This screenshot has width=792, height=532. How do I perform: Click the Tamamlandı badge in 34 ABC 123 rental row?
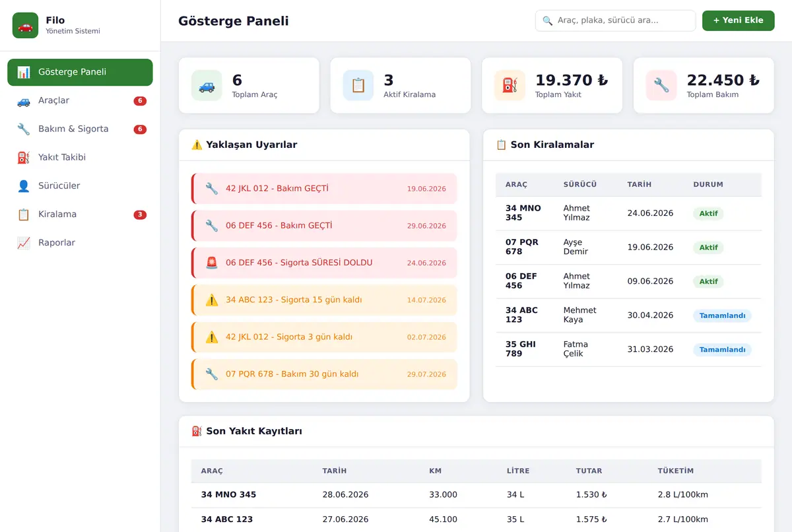click(x=722, y=316)
